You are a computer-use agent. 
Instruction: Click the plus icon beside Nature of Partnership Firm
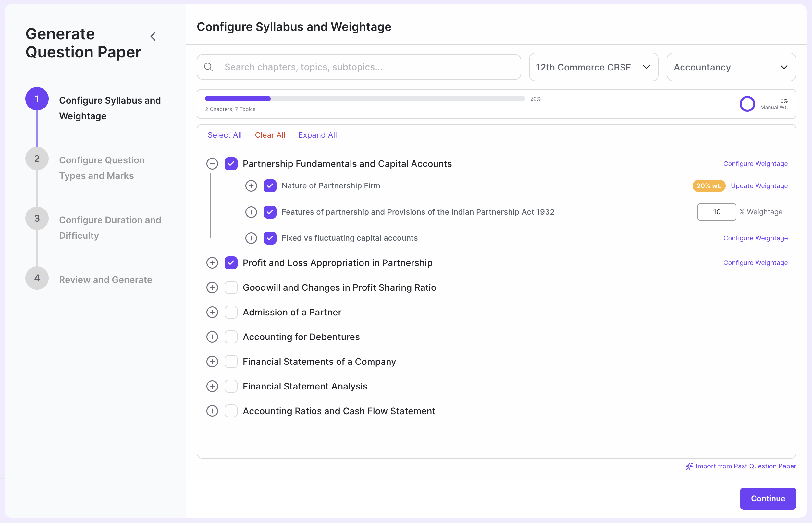pos(251,186)
